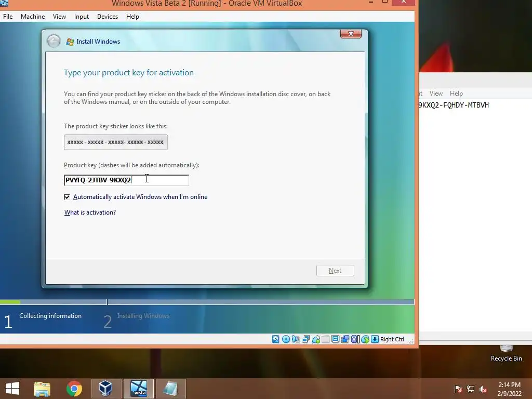Image resolution: width=532 pixels, height=399 pixels.
Task: Click the USB devices status icon
Action: click(x=316, y=339)
